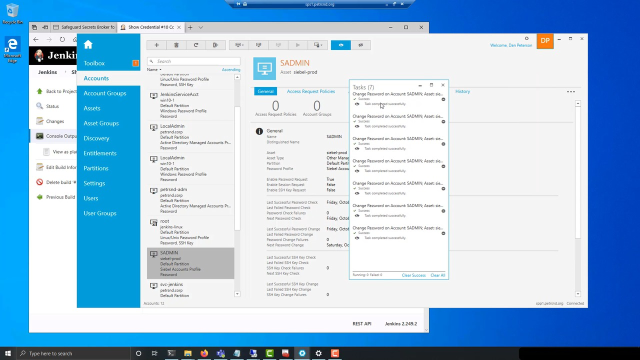Screen dimensions: 640x360
Task: Click the play run-task toolbar icon
Action: click(x=298, y=45)
